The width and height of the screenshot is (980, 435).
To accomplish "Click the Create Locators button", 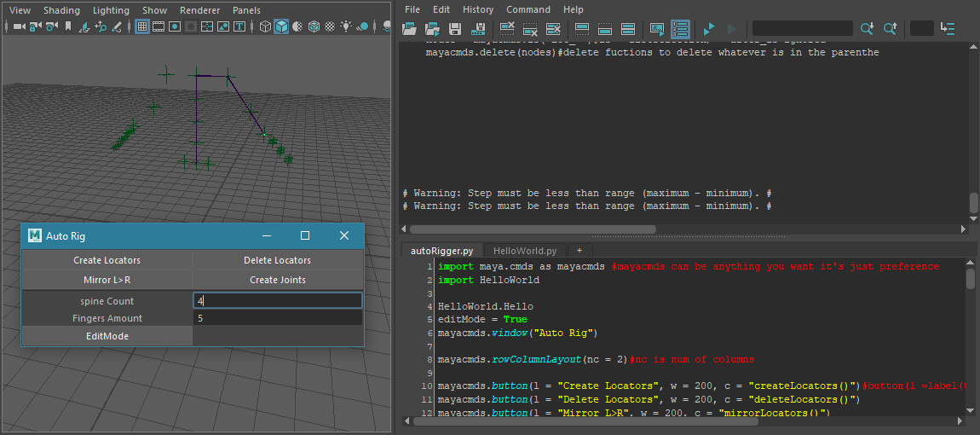I will (107, 260).
